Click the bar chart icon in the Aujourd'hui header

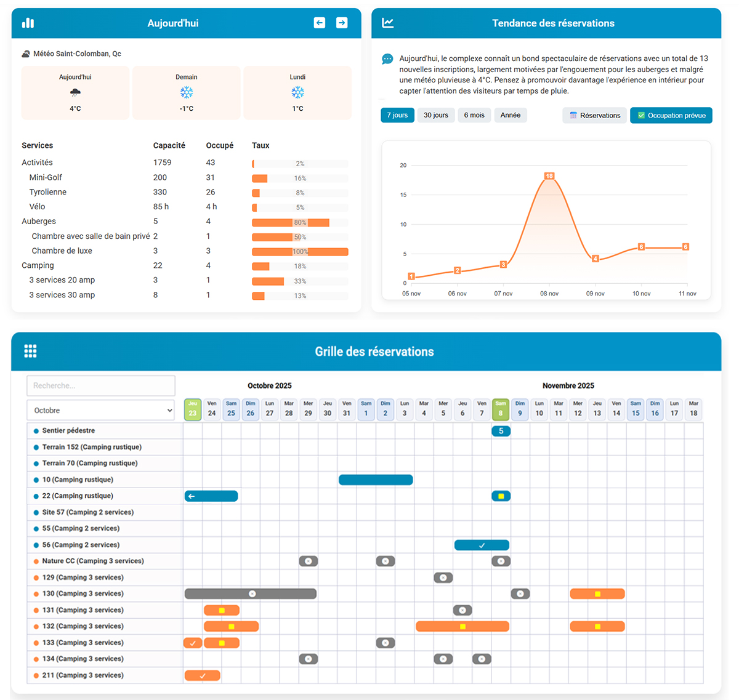tap(28, 22)
